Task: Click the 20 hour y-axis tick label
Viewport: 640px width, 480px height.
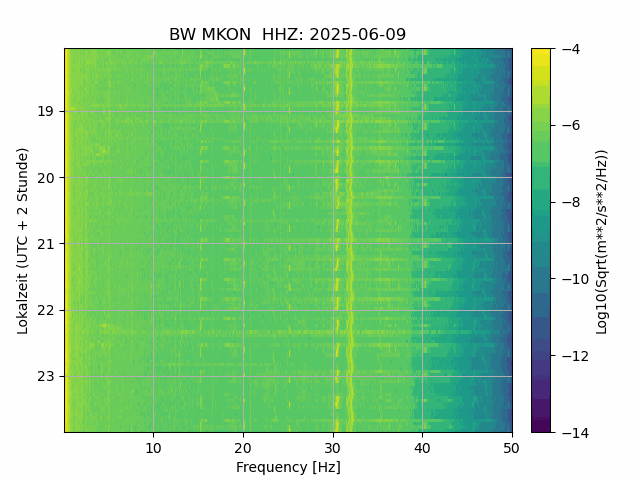Action: (x=45, y=178)
